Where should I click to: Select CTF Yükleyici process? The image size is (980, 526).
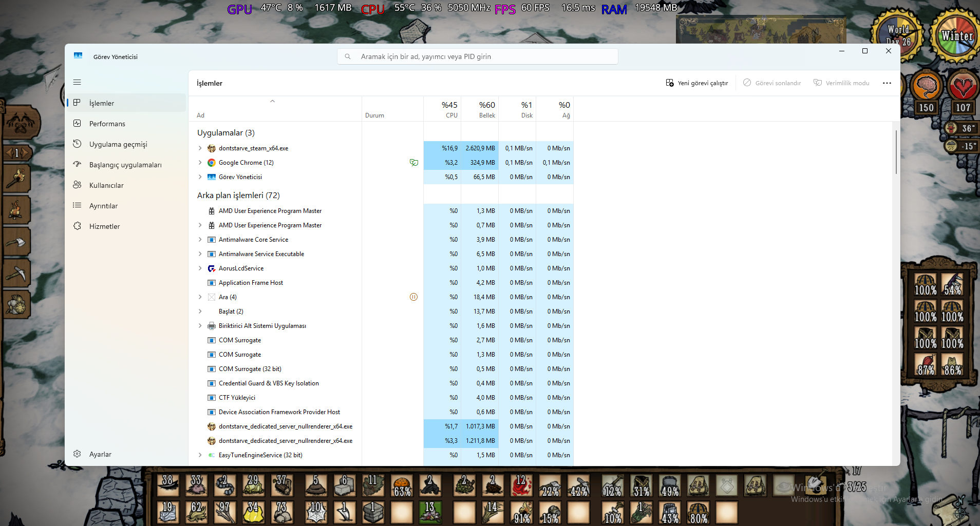(x=381, y=398)
